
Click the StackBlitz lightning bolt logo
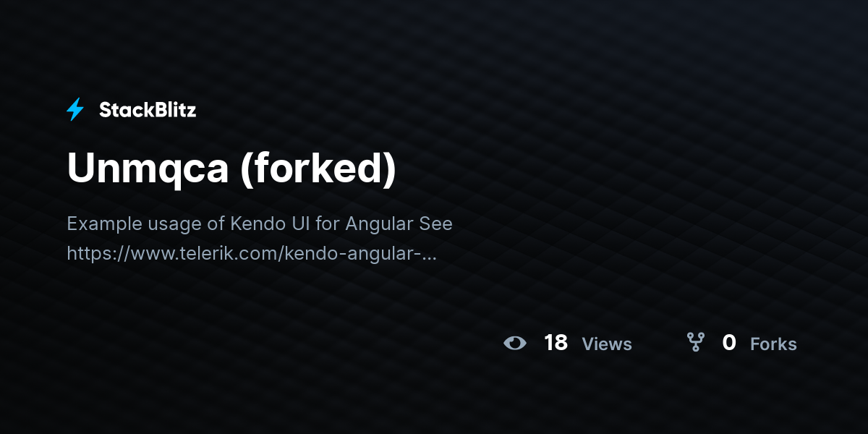(x=75, y=110)
